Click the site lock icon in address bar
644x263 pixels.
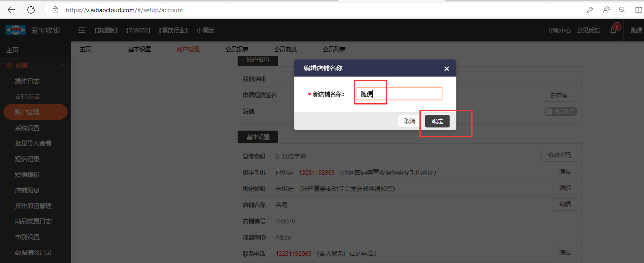pyautogui.click(x=55, y=10)
